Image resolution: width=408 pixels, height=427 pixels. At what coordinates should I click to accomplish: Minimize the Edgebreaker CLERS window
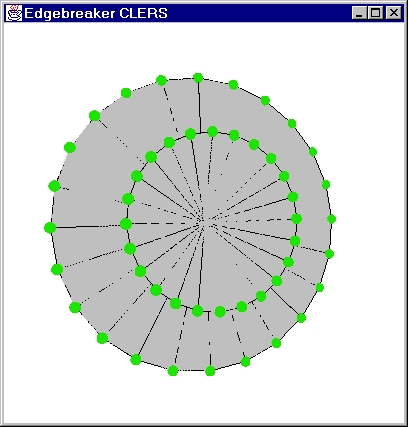coord(359,13)
